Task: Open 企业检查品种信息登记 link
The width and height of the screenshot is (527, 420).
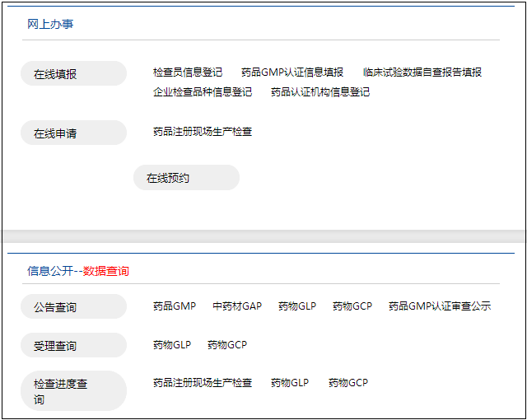Action: (x=203, y=92)
